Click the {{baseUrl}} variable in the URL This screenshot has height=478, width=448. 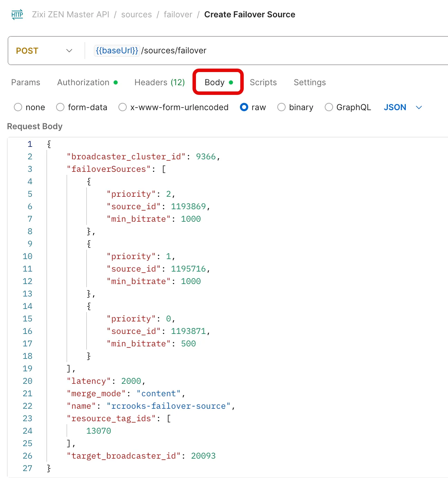[x=117, y=51]
